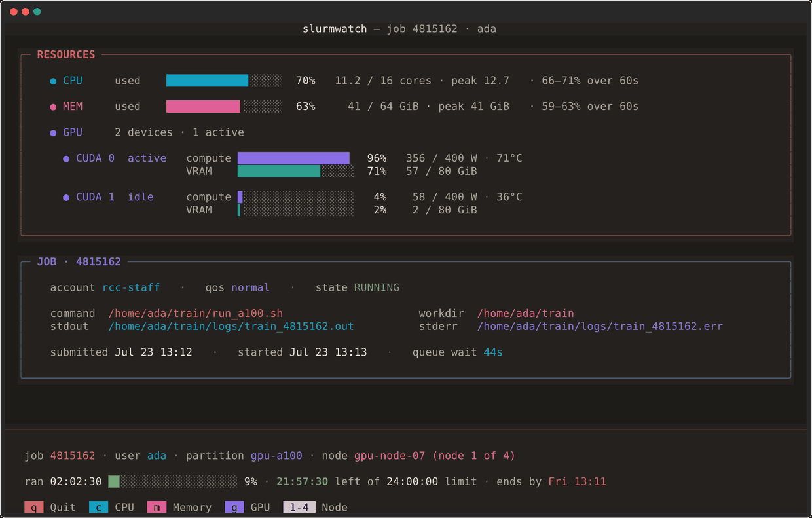Click the submitted time Jul 23 13:12
The image size is (812, 518).
[x=153, y=352]
